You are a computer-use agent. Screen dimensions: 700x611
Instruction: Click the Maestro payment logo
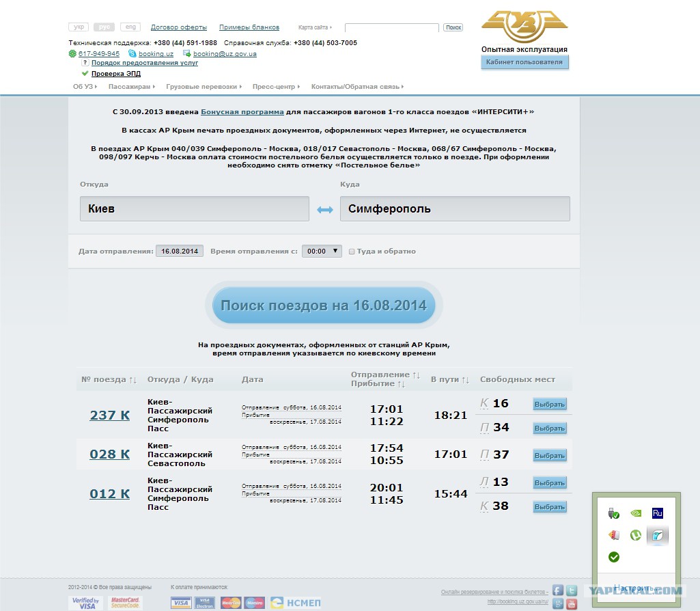click(255, 603)
